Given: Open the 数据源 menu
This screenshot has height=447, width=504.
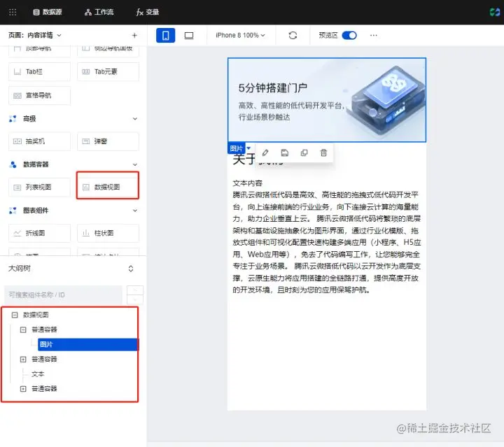Looking at the screenshot, I should [48, 12].
